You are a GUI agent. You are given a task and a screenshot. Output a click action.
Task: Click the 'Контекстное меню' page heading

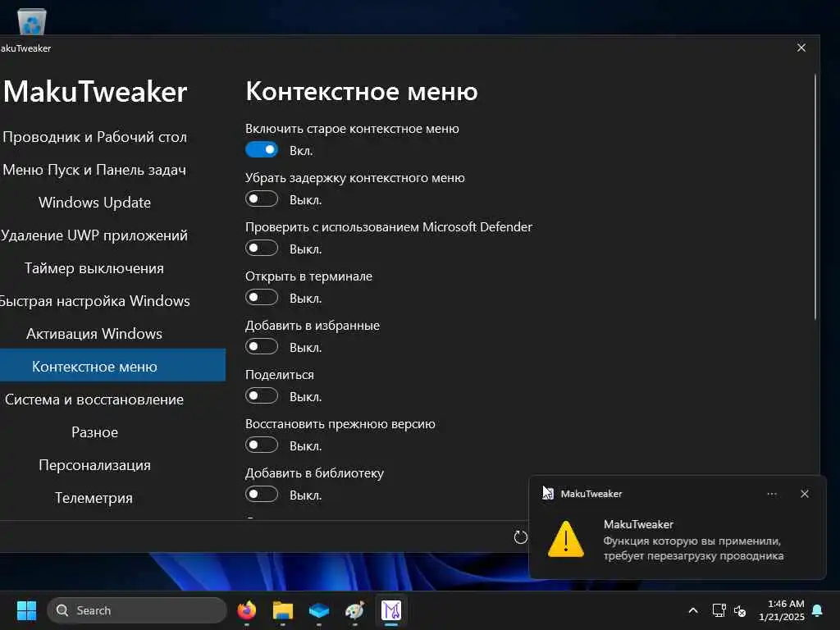362,92
